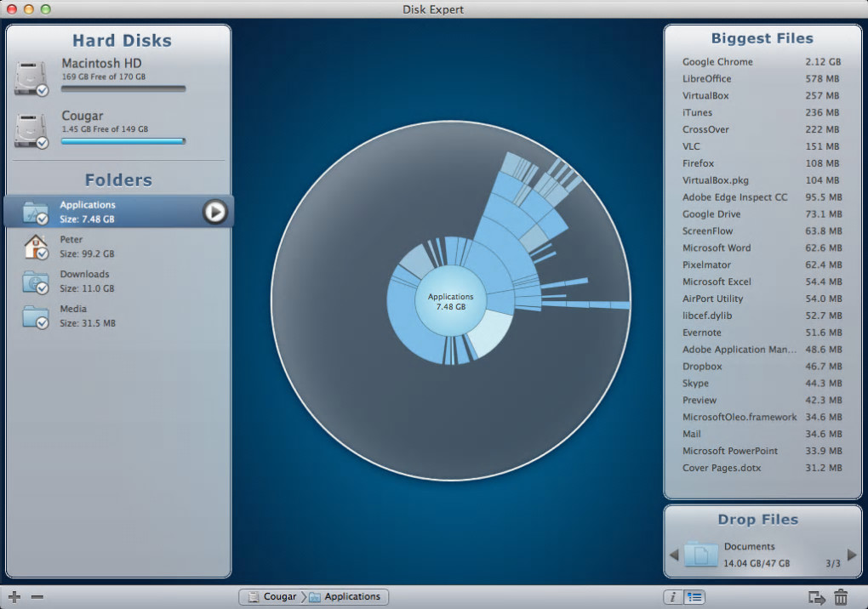Click the Documents folder icon in Drop Files
Viewport: 868px width, 609px height.
(701, 554)
